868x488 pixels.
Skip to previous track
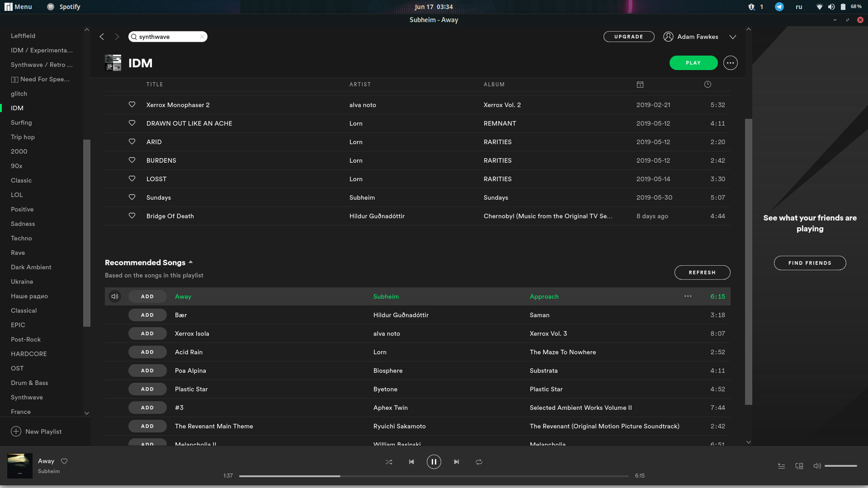point(411,462)
